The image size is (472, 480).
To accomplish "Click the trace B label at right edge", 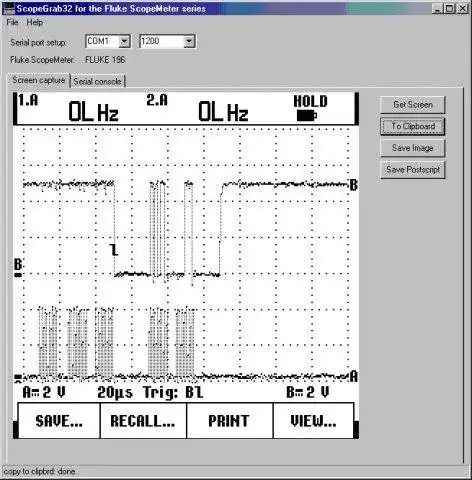I will point(353,185).
